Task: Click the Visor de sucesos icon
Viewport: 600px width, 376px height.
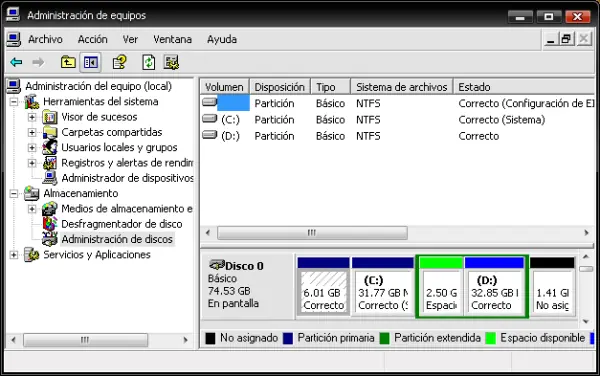Action: click(50, 117)
